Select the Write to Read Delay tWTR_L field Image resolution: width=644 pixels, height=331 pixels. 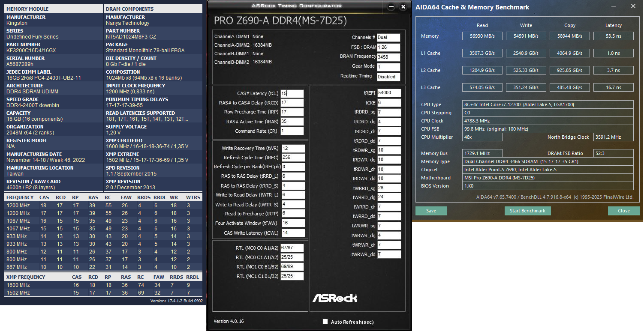pos(293,195)
